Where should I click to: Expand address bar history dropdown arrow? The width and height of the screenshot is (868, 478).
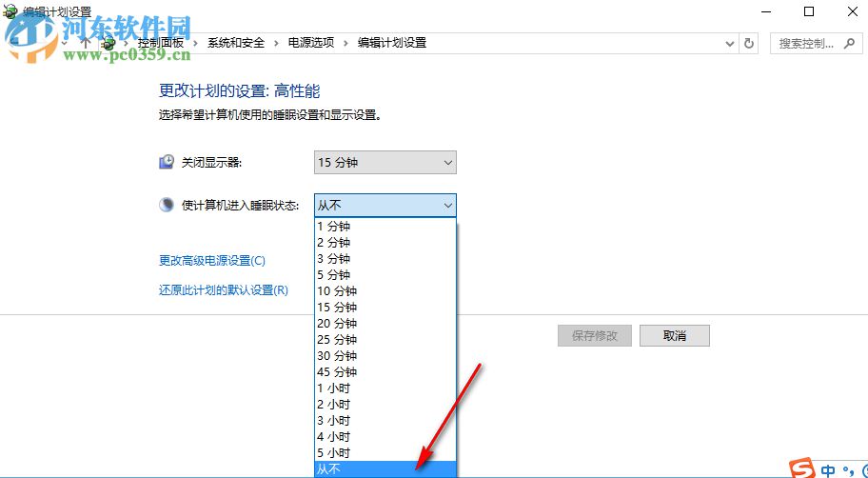point(731,43)
